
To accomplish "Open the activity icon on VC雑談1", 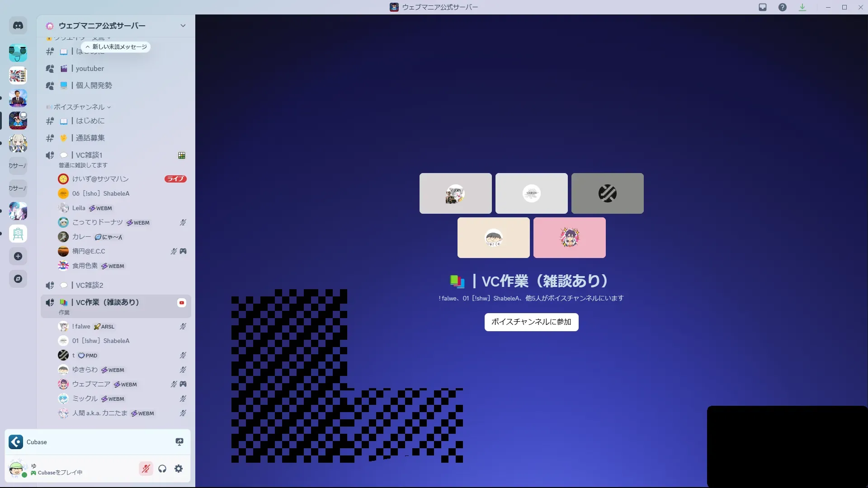I will [x=182, y=155].
